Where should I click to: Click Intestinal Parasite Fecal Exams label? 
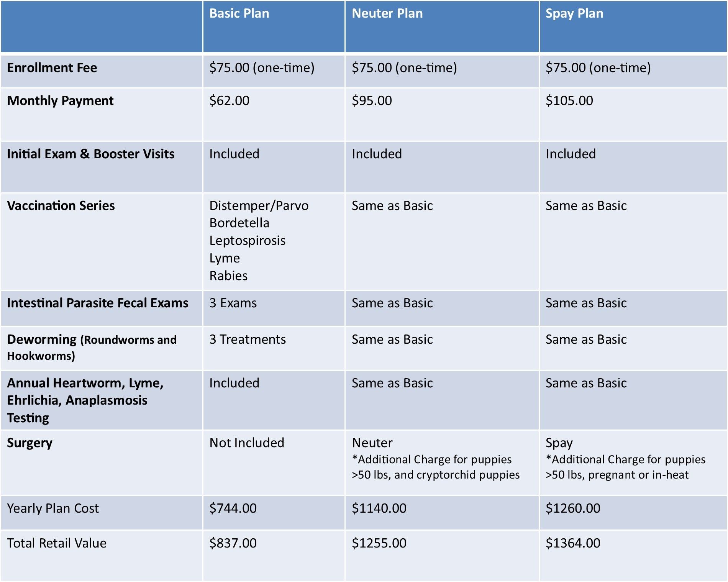[98, 303]
